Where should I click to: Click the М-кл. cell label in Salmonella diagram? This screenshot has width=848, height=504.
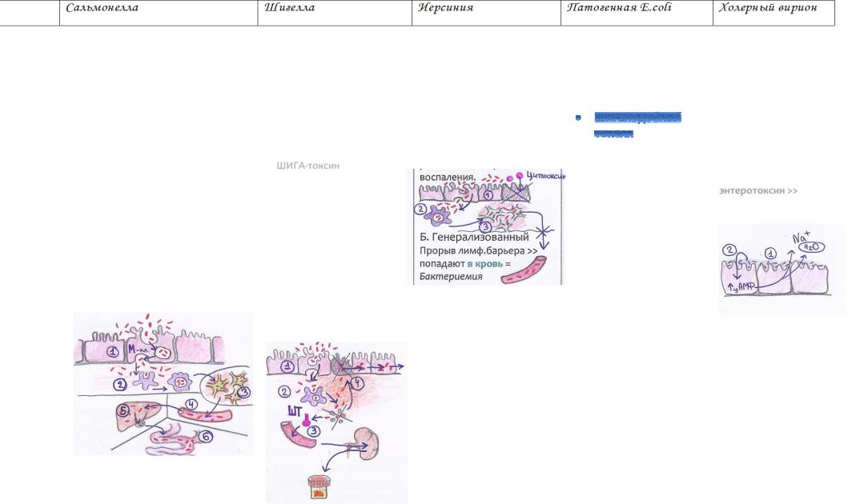(139, 350)
